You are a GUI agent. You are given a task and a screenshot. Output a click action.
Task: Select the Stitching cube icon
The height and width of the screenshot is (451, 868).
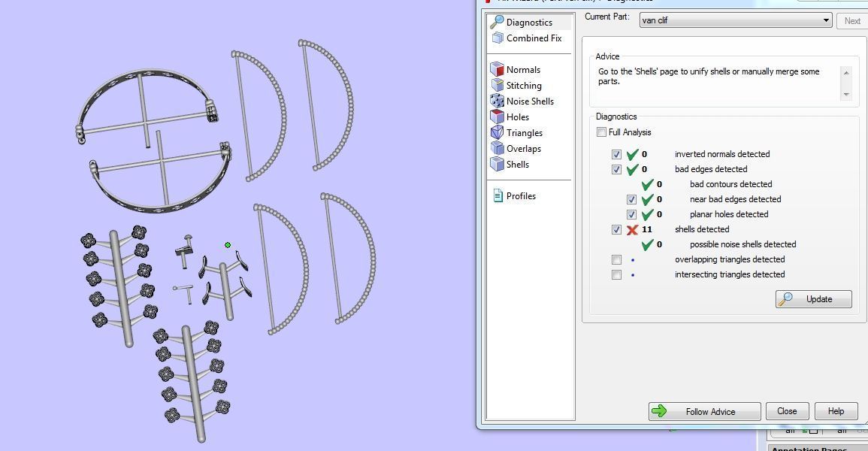coord(497,85)
